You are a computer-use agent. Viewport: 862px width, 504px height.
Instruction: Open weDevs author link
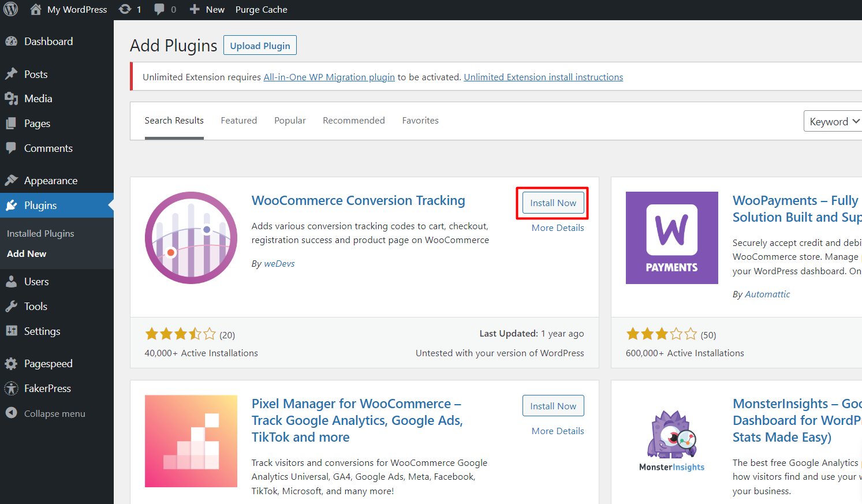coord(279,264)
